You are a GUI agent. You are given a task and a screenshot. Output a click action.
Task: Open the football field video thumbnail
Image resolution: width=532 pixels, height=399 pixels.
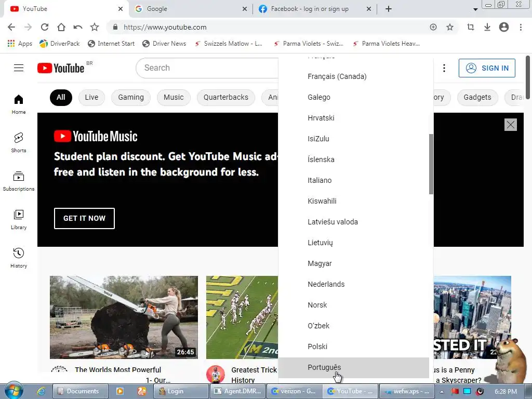pos(242,317)
